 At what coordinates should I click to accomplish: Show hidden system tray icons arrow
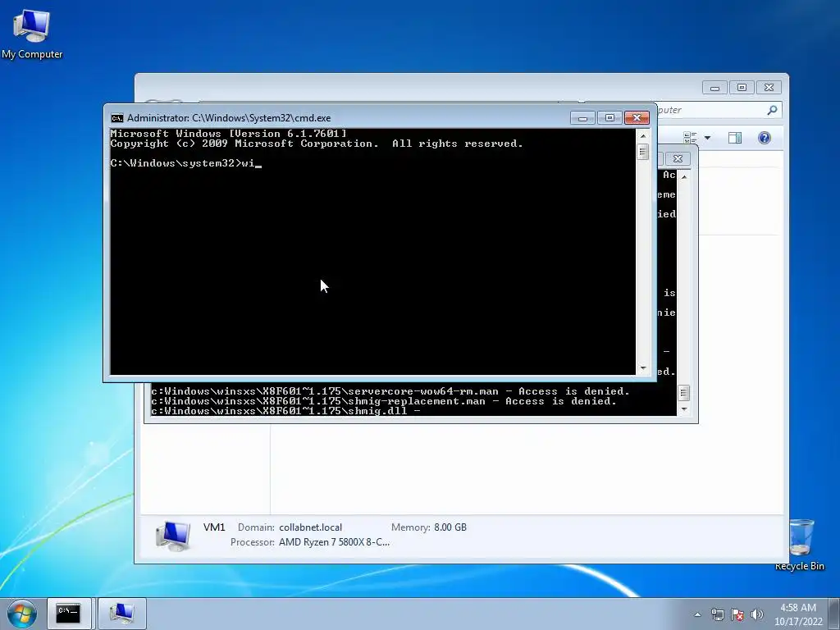[x=697, y=614]
